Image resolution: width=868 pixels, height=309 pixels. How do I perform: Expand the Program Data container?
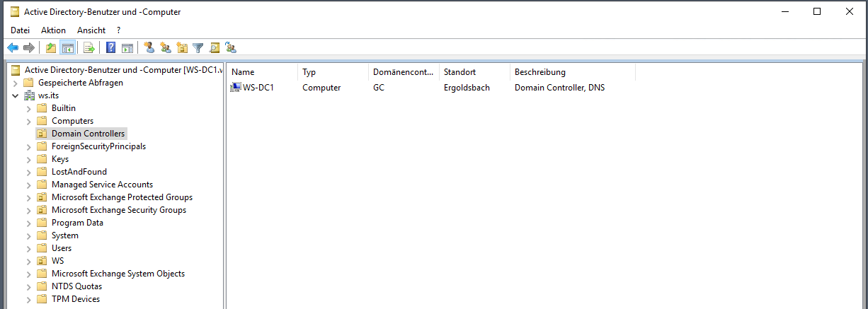pos(28,223)
